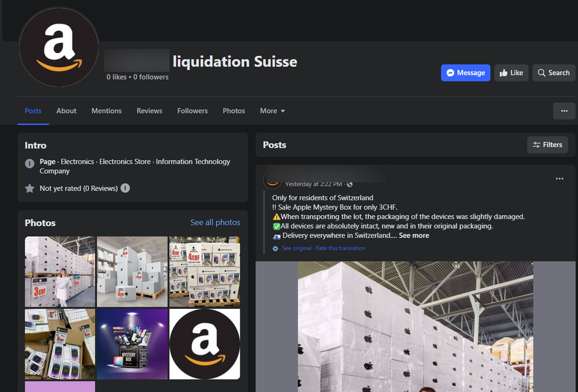Click the info icon beside Not yet rated
Image resolution: width=578 pixels, height=392 pixels.
point(125,188)
